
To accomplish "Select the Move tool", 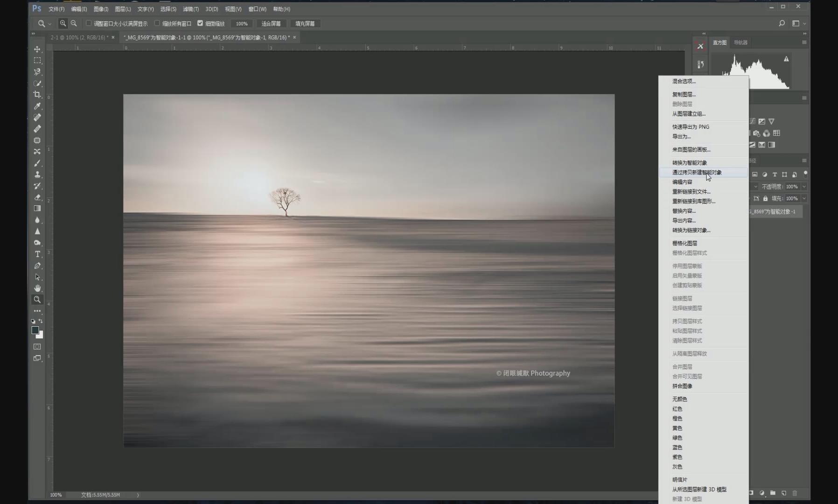I will pyautogui.click(x=37, y=49).
